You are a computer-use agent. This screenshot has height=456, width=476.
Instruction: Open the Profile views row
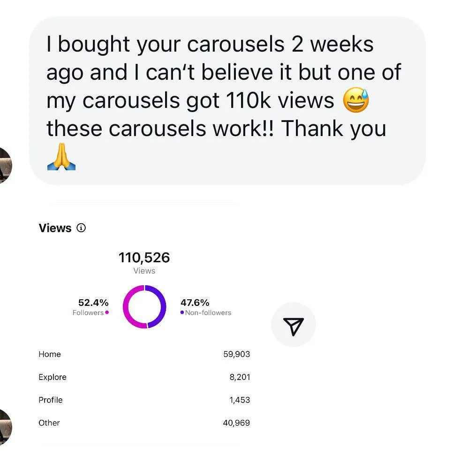pyautogui.click(x=144, y=400)
